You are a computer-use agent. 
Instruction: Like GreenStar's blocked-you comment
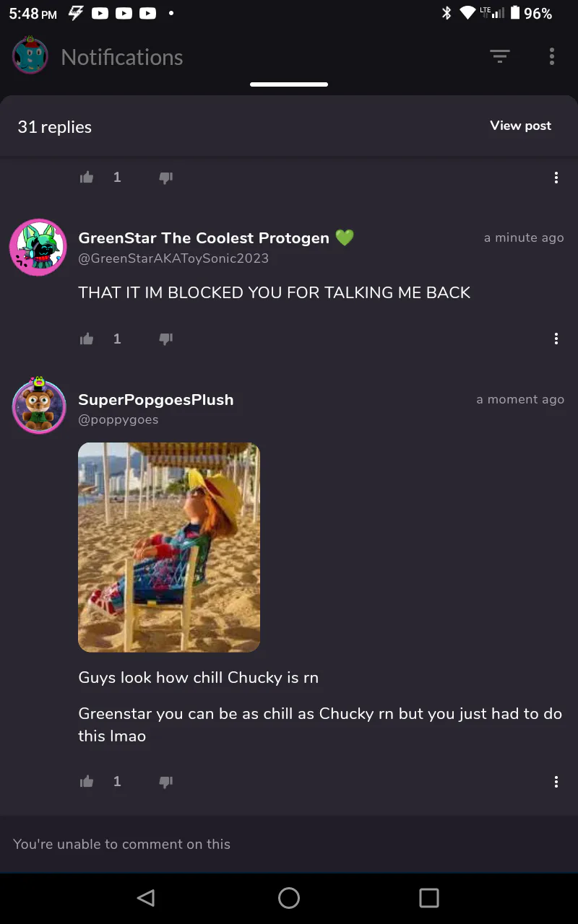(x=87, y=339)
